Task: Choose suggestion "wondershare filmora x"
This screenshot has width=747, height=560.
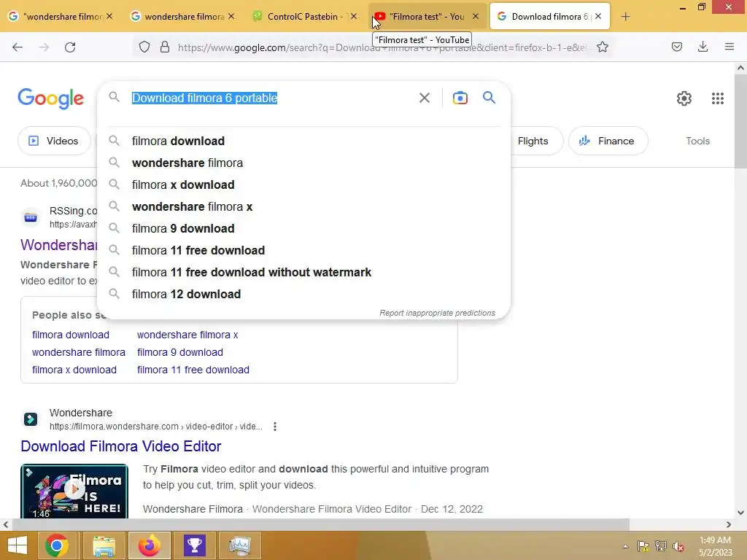Action: coord(303,206)
